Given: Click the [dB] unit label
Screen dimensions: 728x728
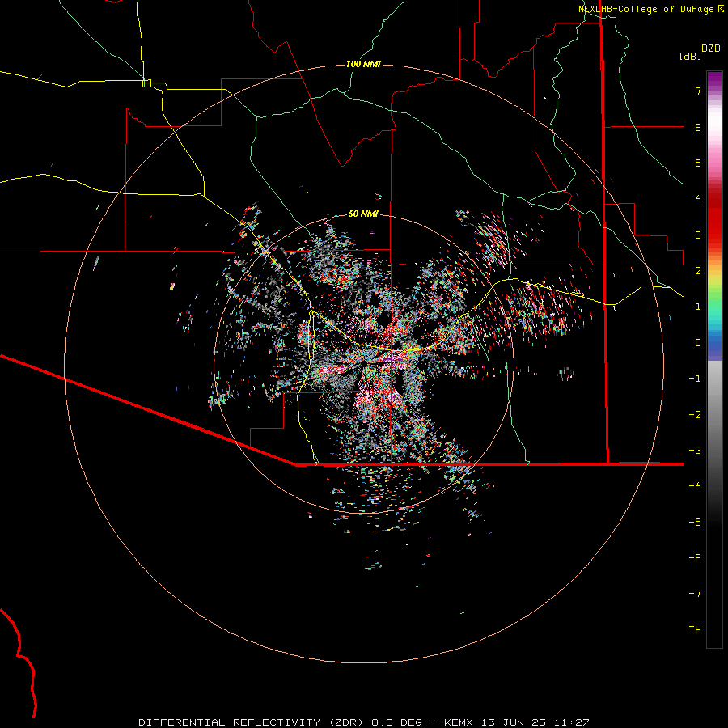Looking at the screenshot, I should pos(690,56).
